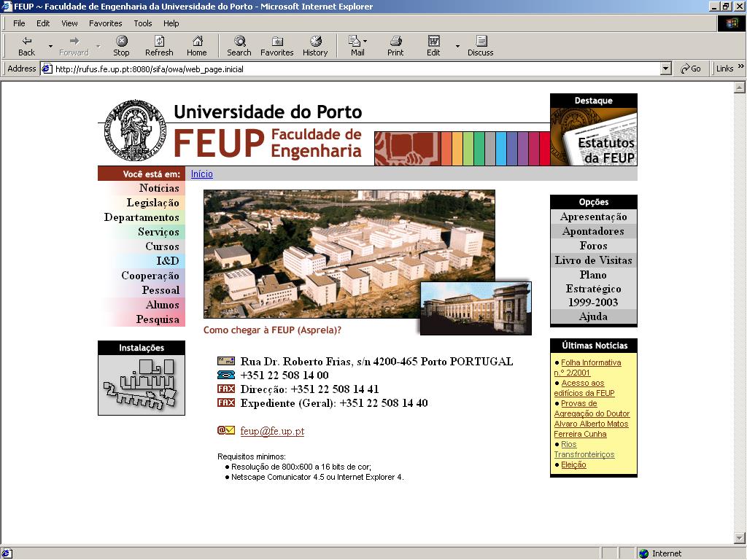Open the Favorites toolbar button
Image resolution: width=747 pixels, height=560 pixels.
276,46
